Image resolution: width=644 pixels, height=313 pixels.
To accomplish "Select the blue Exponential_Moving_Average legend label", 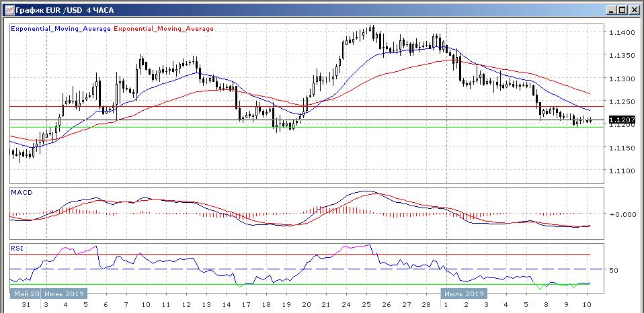I will [61, 29].
